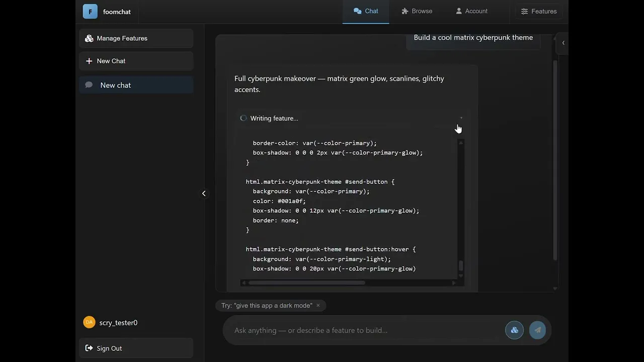
Task: Click the Sign Out door arrow icon
Action: tap(89, 348)
